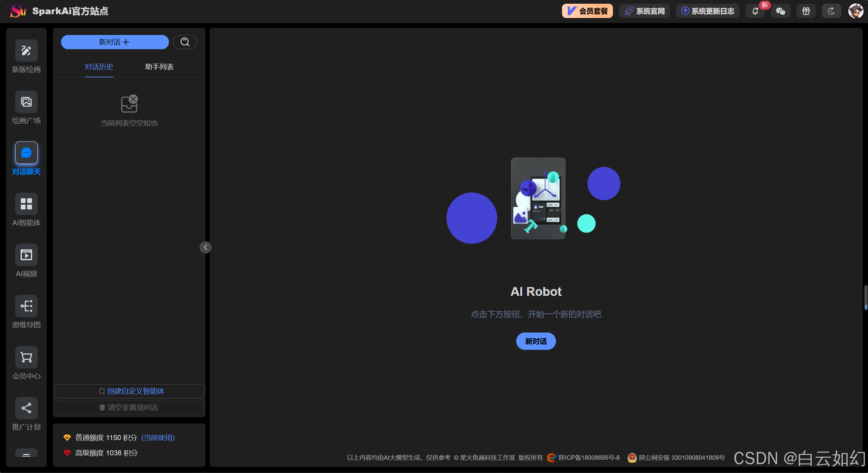This screenshot has width=868, height=473.
Task: Open the 推广计划 share icon
Action: tap(26, 408)
